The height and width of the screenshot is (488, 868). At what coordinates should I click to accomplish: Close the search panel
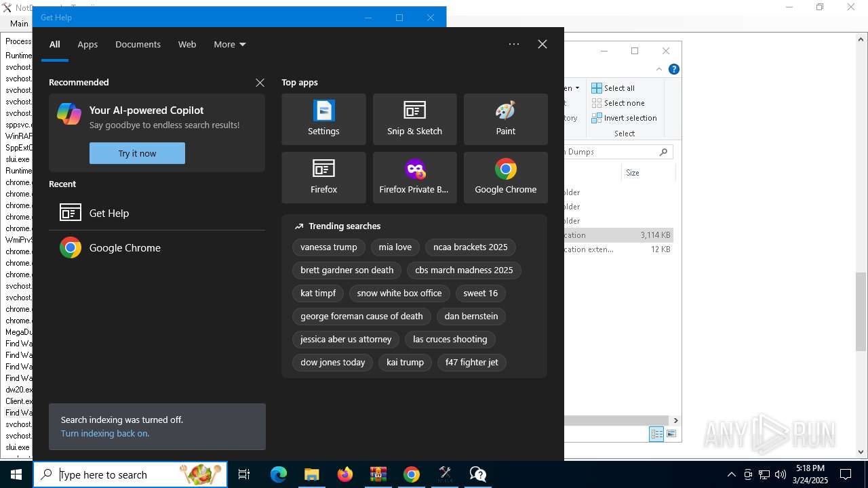[542, 44]
